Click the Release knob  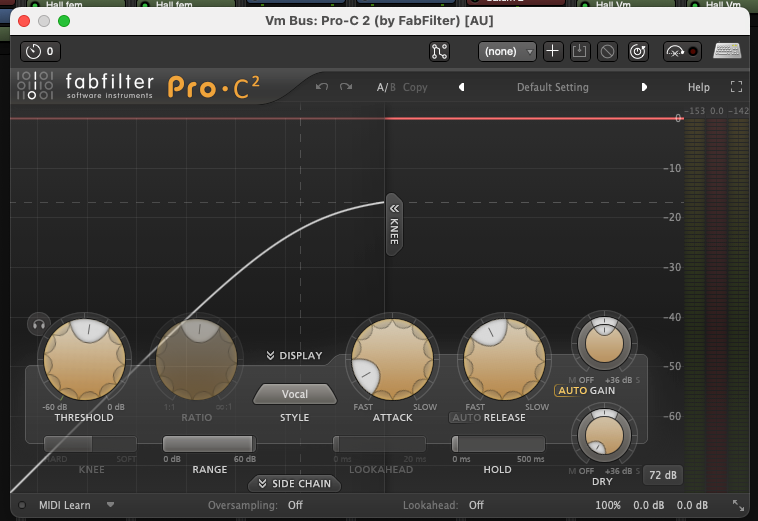pyautogui.click(x=505, y=359)
